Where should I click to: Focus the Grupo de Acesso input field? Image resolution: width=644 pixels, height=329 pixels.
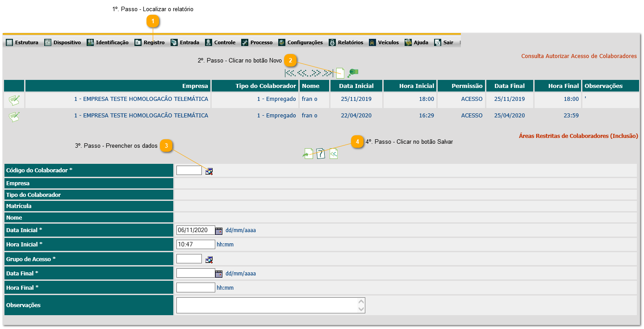[x=189, y=258]
